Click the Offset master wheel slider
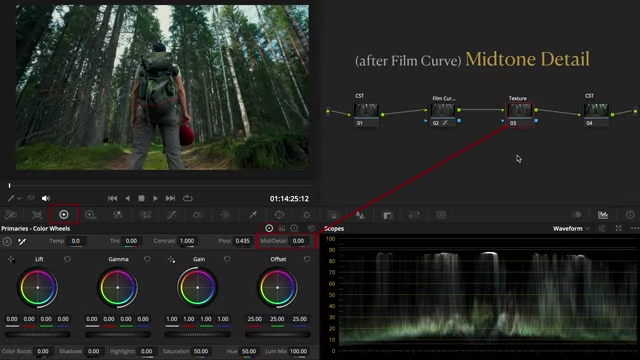This screenshot has height=360, width=640. pos(278,334)
